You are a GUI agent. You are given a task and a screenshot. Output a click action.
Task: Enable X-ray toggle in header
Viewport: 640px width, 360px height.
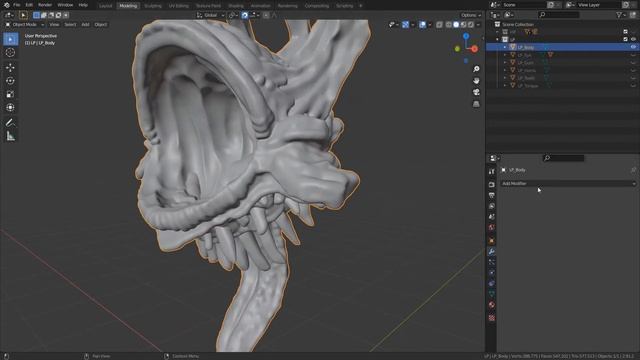coord(440,25)
